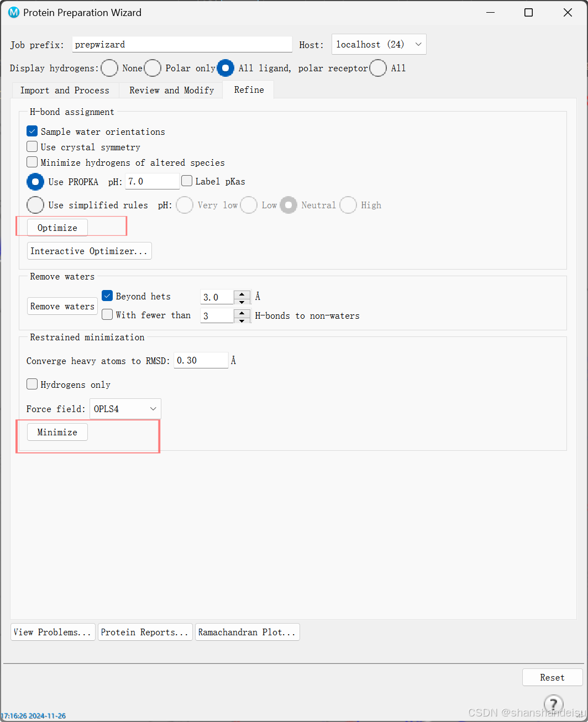Minimize the window from the title bar
588x722 pixels.
pos(490,12)
